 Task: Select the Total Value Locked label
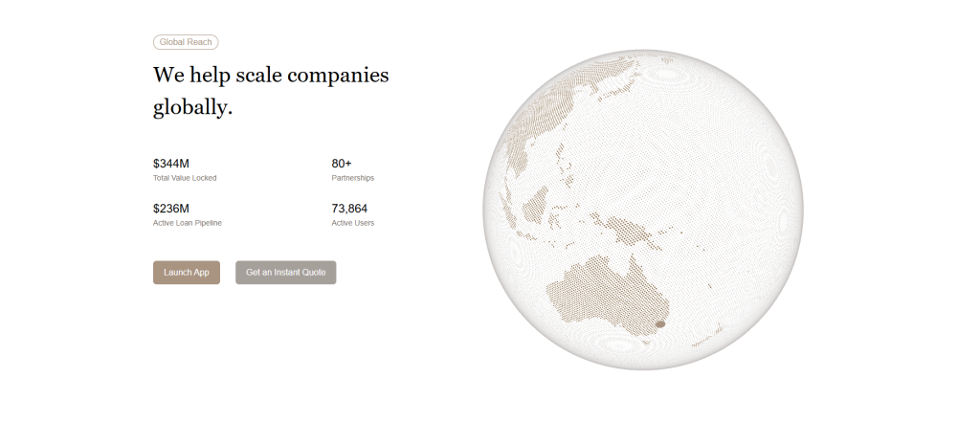pyautogui.click(x=185, y=178)
